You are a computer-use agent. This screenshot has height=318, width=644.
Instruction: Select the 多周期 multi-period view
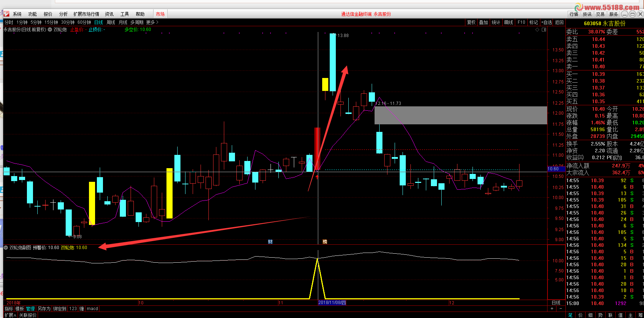click(x=137, y=22)
